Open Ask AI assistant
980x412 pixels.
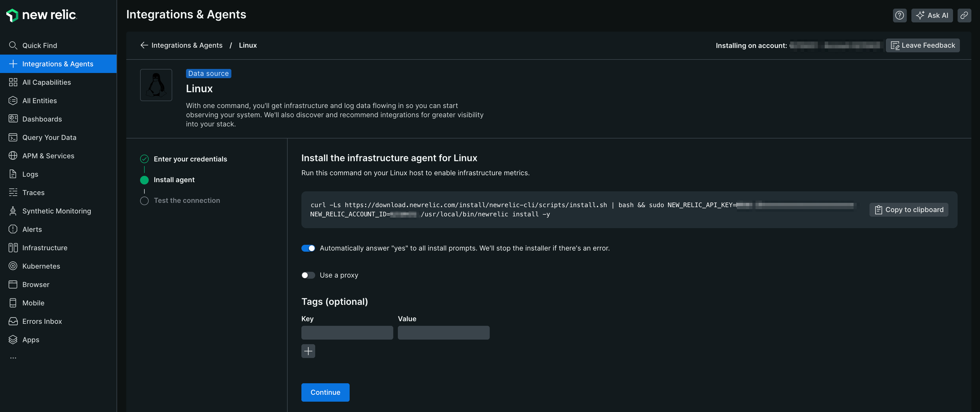pos(932,15)
